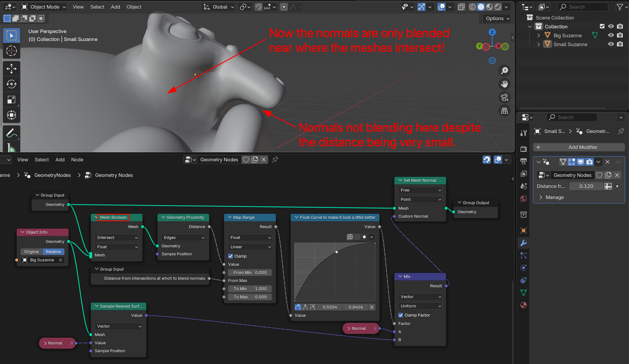Open viewport View menu
The width and height of the screenshot is (629, 364).
[x=78, y=7]
